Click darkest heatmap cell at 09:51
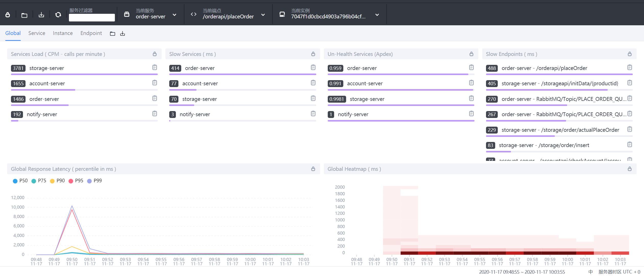The image size is (644, 276). (409, 253)
